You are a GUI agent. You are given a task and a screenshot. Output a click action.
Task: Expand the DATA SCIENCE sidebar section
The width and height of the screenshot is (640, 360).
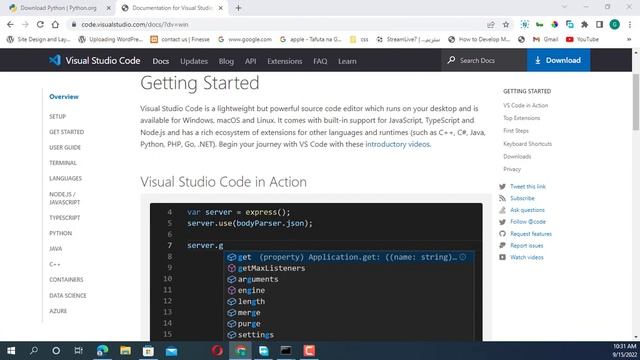pyautogui.click(x=68, y=296)
